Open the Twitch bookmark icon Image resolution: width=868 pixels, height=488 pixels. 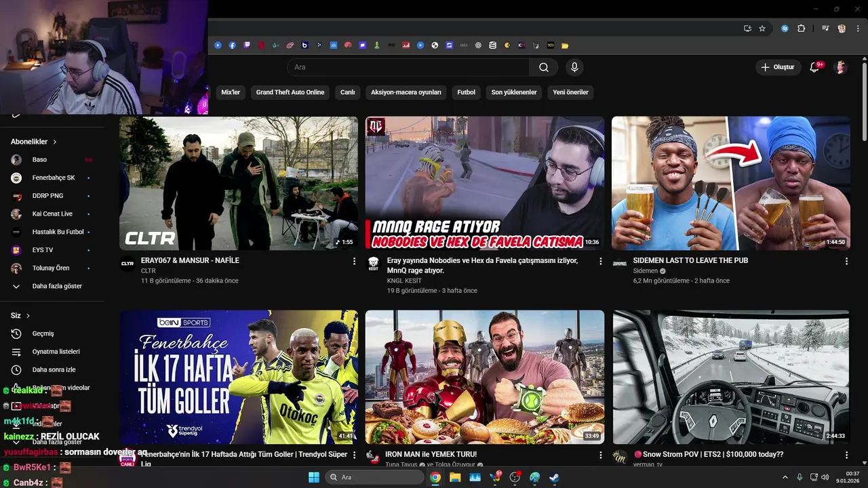pos(247,45)
